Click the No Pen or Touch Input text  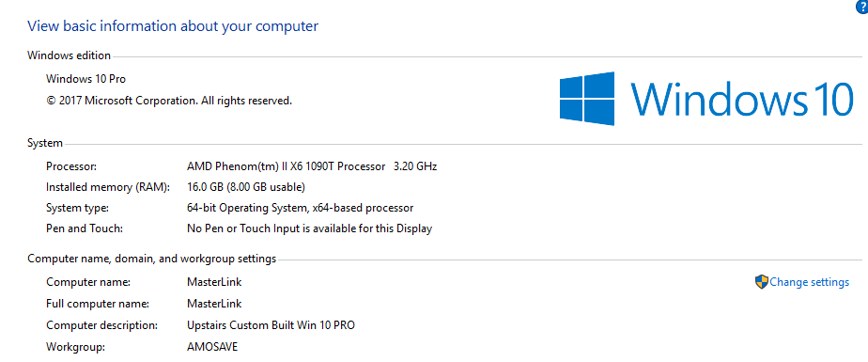tap(309, 228)
